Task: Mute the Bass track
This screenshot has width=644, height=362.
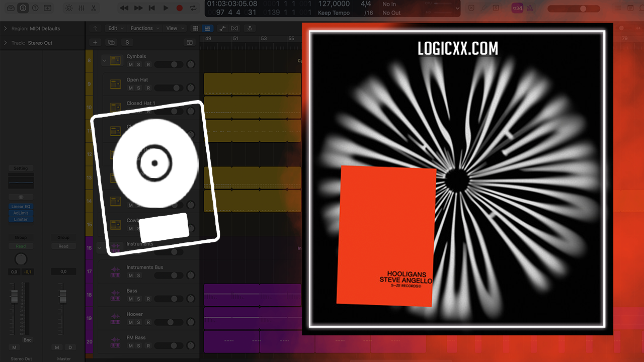Action: tap(131, 299)
